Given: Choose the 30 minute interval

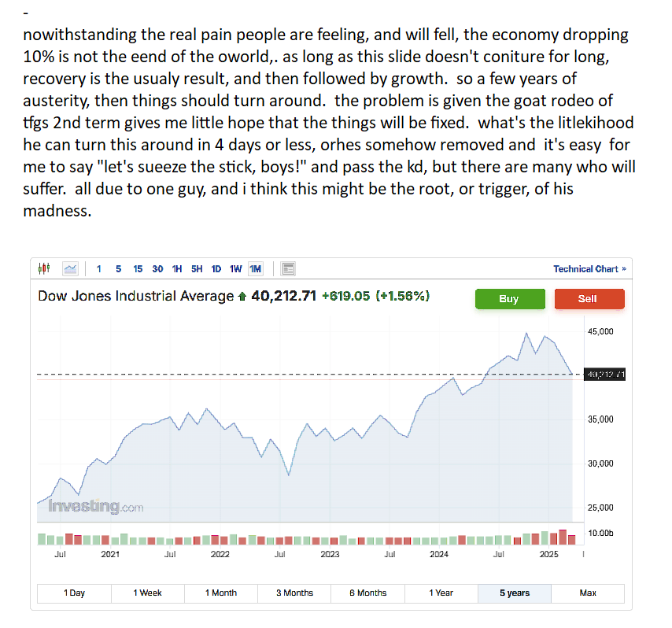Looking at the screenshot, I should [157, 269].
